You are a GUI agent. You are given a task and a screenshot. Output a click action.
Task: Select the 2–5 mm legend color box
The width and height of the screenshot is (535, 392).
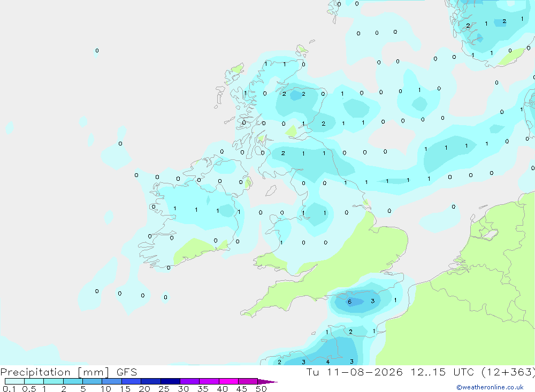click(73, 381)
